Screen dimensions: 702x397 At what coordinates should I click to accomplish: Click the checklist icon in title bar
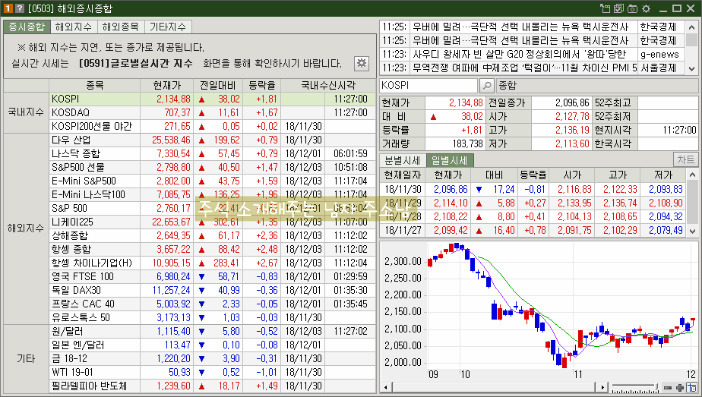[x=619, y=8]
